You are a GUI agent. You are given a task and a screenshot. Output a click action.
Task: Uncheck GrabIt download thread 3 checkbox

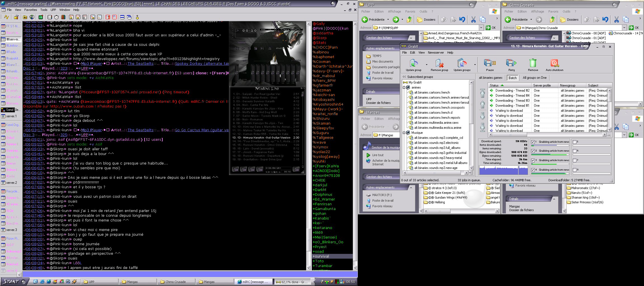[x=533, y=161]
